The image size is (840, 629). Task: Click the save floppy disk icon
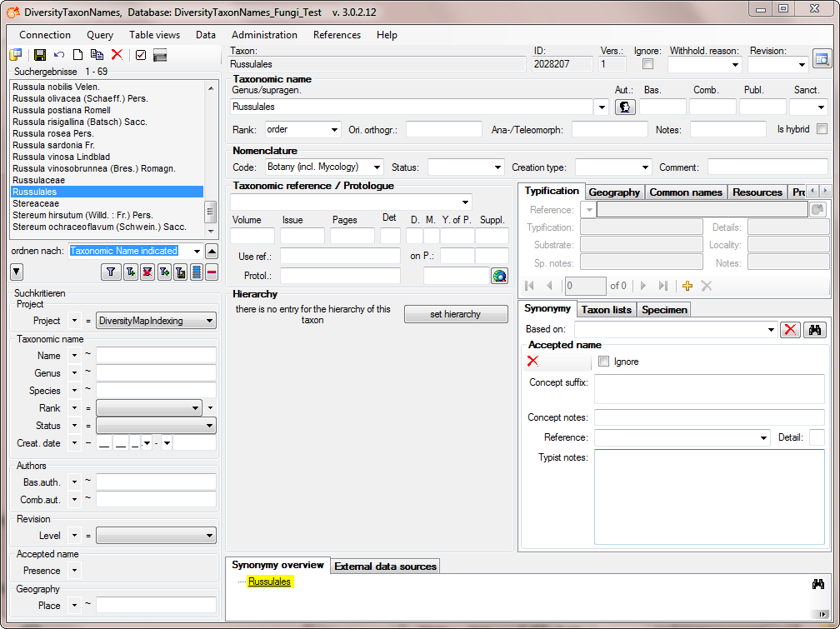[39, 55]
